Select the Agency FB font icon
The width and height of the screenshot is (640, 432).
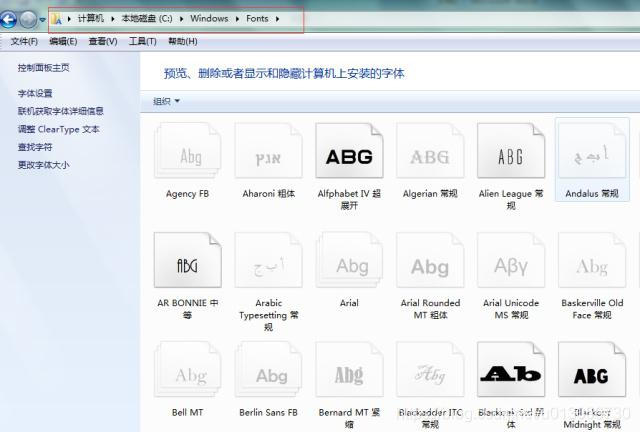[x=188, y=151]
